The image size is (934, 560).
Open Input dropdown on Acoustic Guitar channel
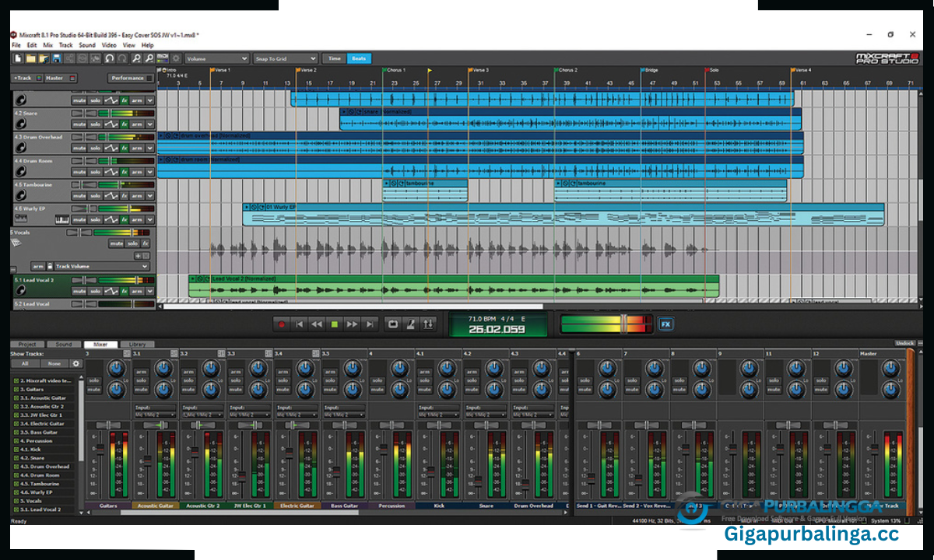[155, 415]
